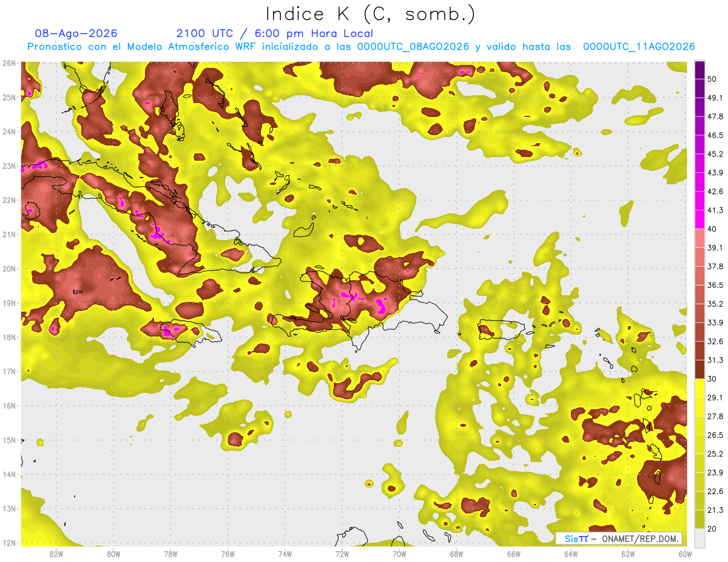
Task: Click the "30" color bar label
Action: (712, 379)
